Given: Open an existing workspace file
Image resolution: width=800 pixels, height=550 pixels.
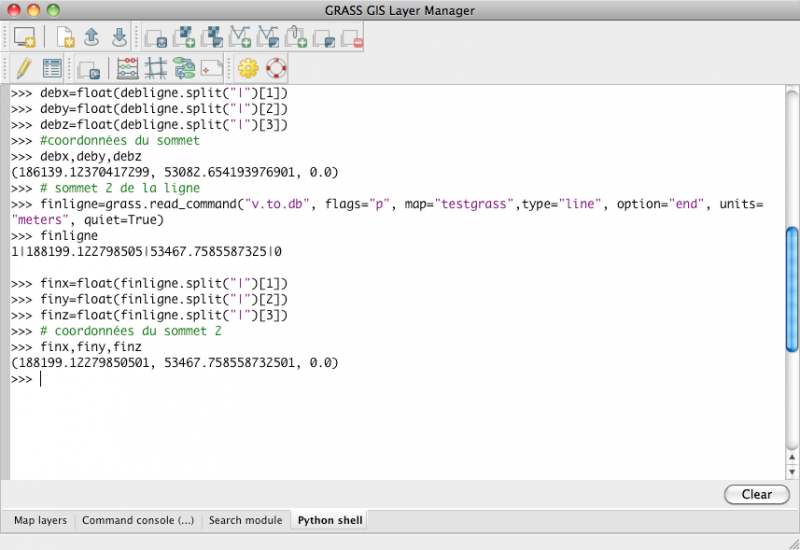Looking at the screenshot, I should tap(92, 38).
